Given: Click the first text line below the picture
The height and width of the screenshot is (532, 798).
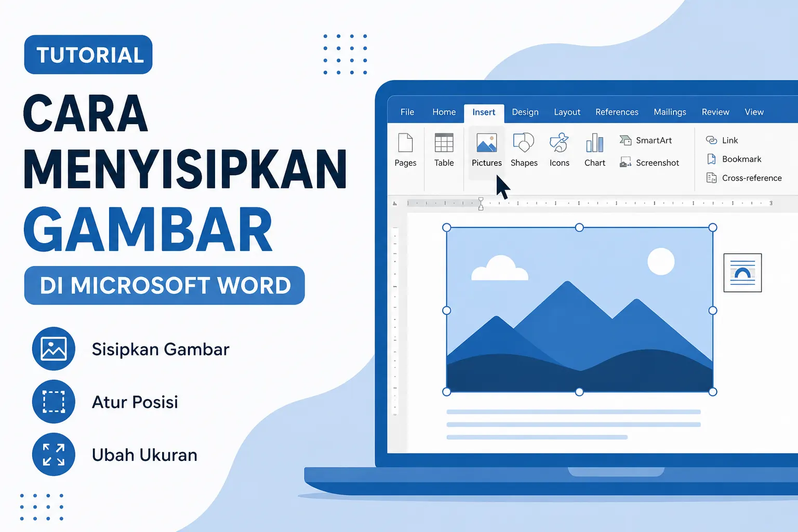Looking at the screenshot, I should click(x=574, y=412).
